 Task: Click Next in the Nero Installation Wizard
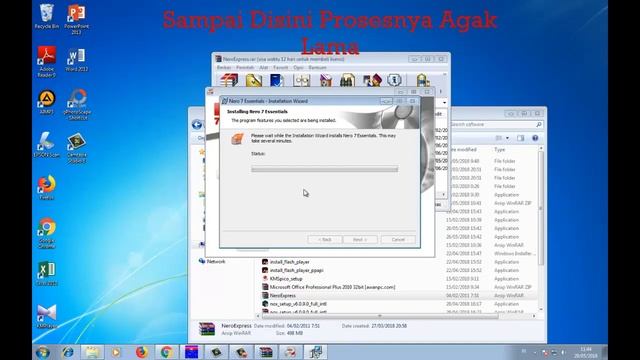[360, 240]
